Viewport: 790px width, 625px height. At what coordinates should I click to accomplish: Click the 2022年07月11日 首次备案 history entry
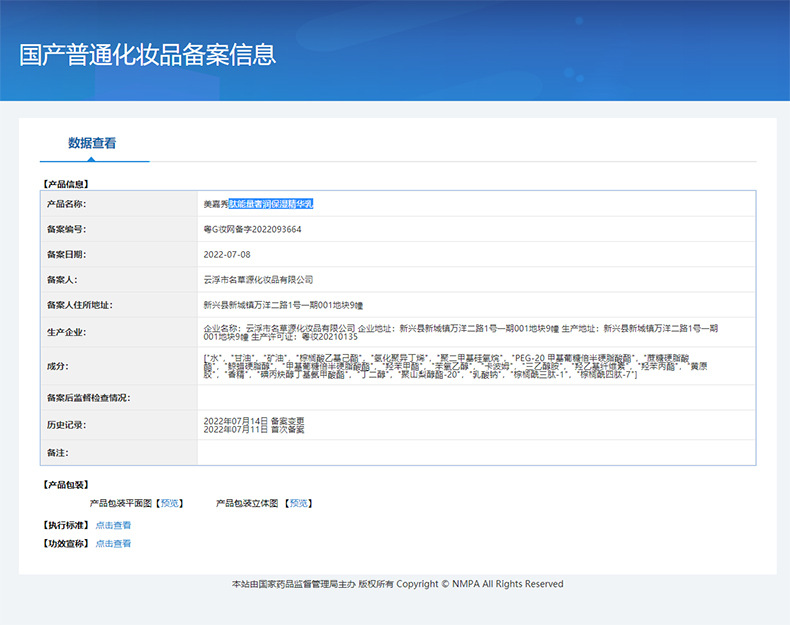[254, 429]
